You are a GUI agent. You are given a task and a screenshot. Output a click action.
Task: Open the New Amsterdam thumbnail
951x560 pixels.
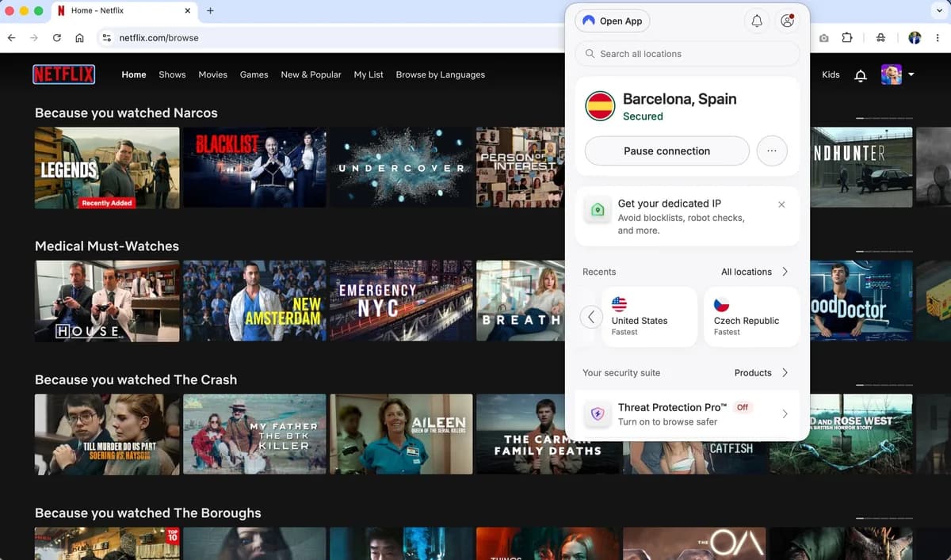click(x=254, y=301)
